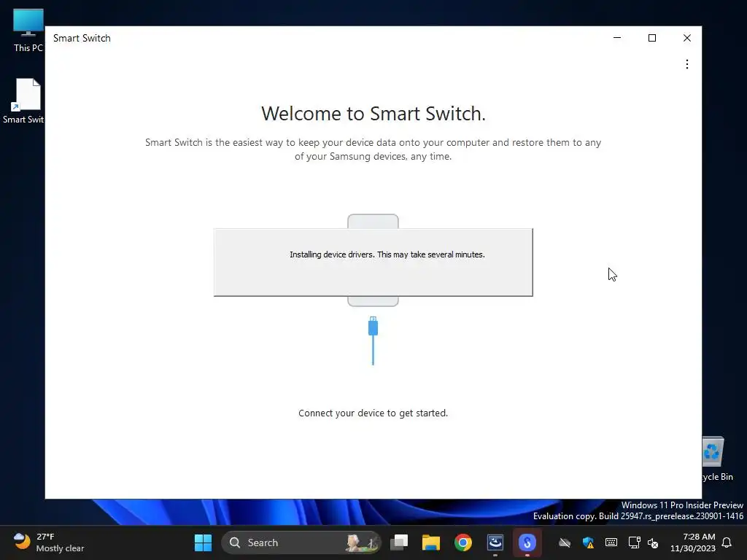Open the installer app icon beside Chrome
The width and height of the screenshot is (747, 560).
click(x=495, y=542)
